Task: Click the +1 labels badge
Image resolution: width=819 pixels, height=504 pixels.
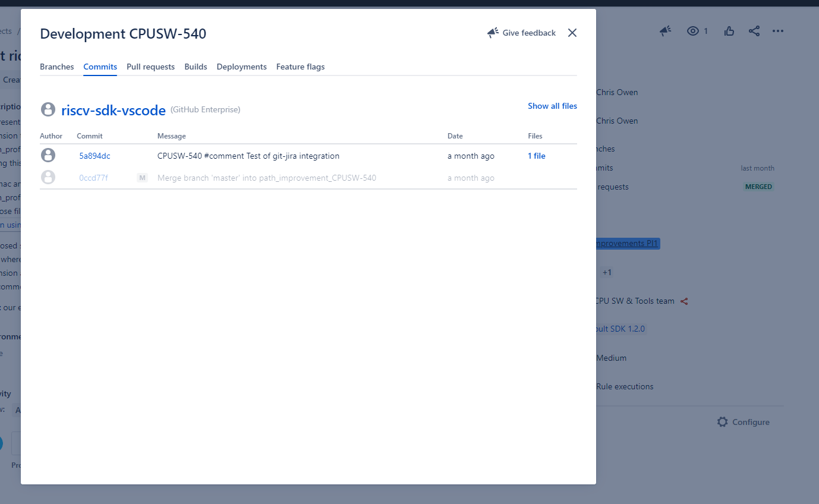Action: (x=607, y=272)
